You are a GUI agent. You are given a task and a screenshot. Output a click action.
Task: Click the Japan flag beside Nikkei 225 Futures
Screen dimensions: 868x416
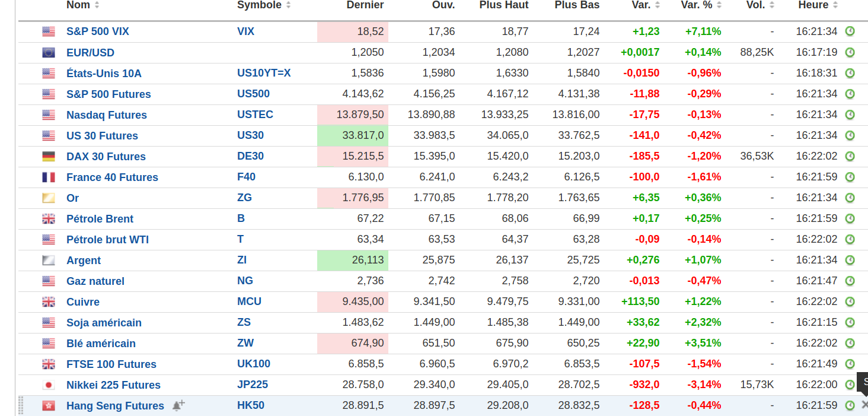pos(49,385)
